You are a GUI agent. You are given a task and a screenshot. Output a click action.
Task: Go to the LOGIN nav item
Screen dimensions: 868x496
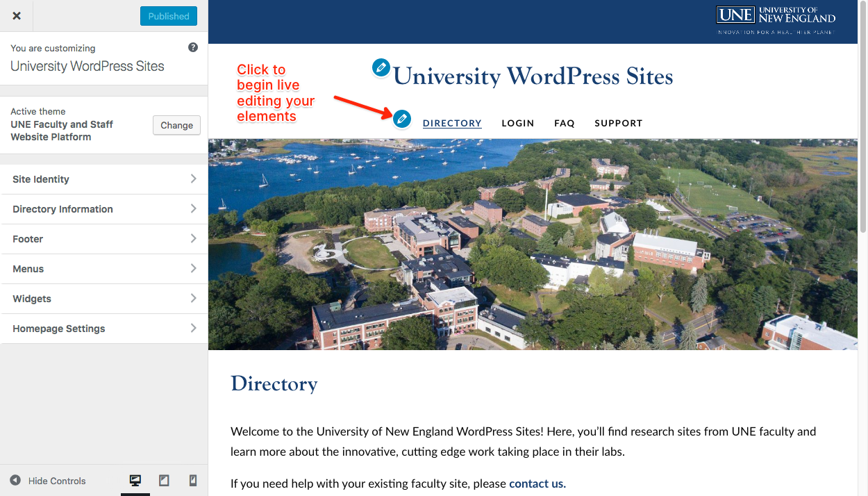tap(518, 123)
